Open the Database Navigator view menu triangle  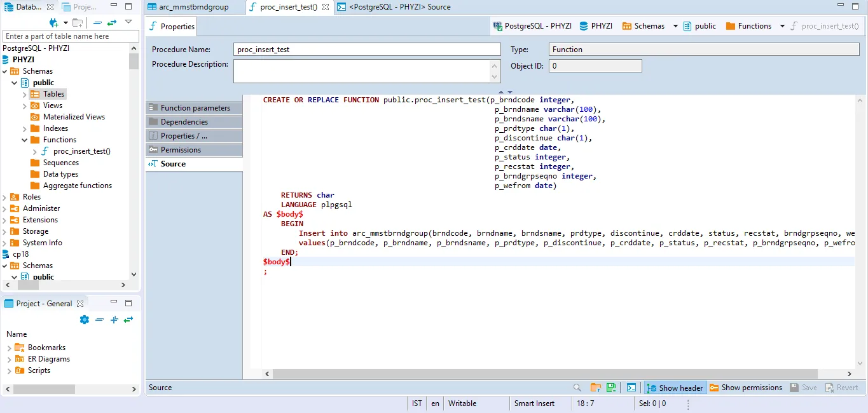(x=128, y=22)
